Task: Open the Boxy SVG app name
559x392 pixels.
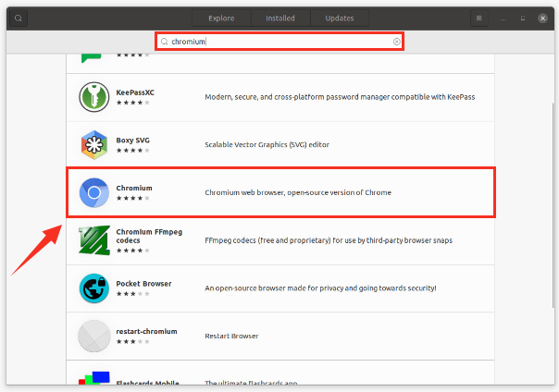Action: 132,141
